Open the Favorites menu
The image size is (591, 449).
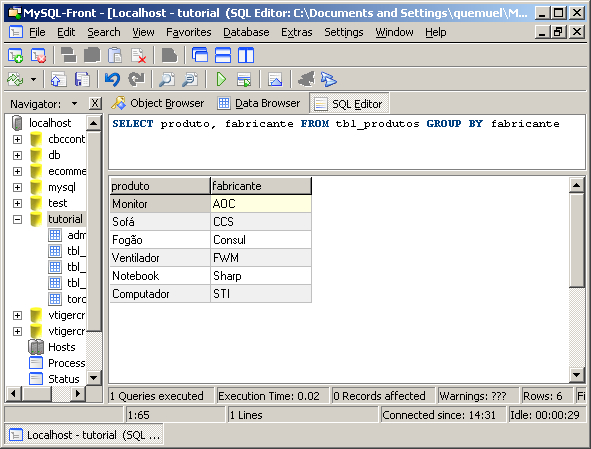tap(188, 32)
